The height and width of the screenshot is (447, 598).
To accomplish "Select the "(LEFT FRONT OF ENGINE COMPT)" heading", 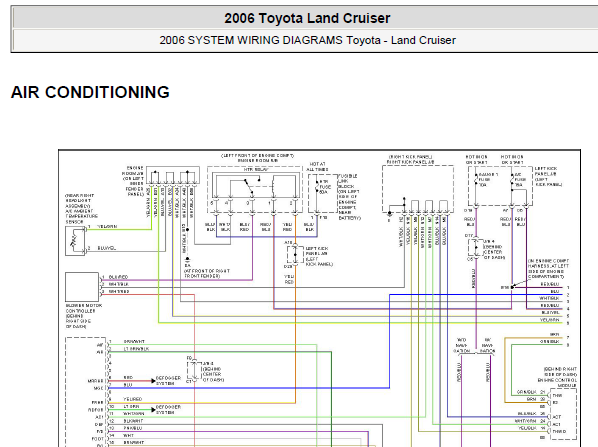I will tap(257, 156).
